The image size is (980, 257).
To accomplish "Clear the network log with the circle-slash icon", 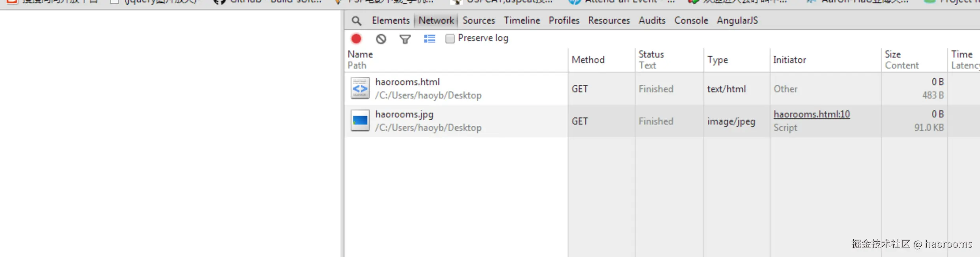I will [x=381, y=39].
